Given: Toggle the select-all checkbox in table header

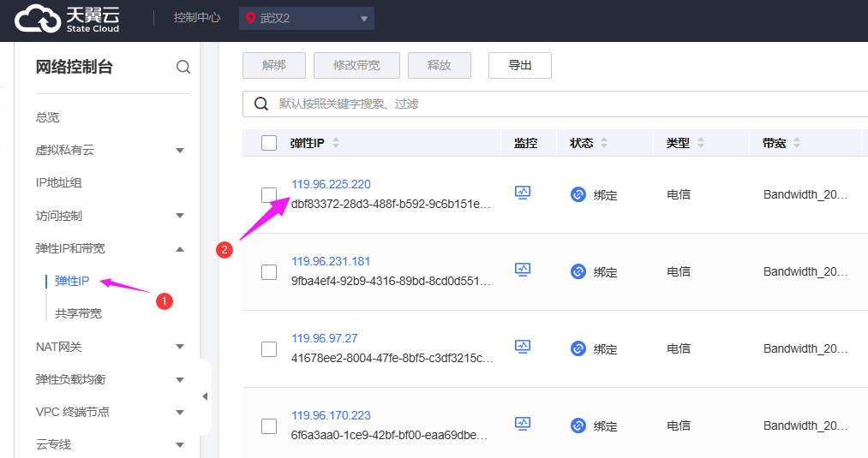Looking at the screenshot, I should point(269,143).
